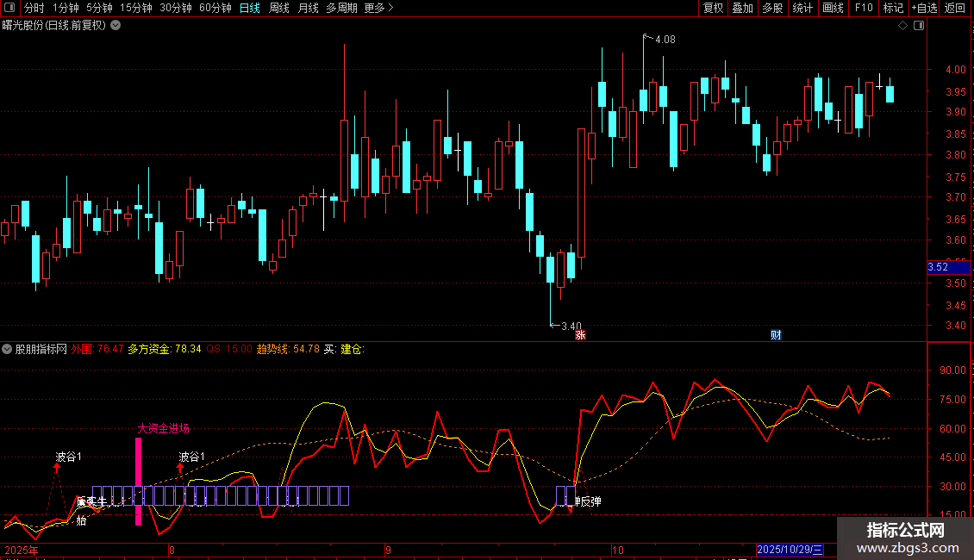Click the 多方资金: 78.34 indicator value
The image size is (974, 560).
[165, 349]
